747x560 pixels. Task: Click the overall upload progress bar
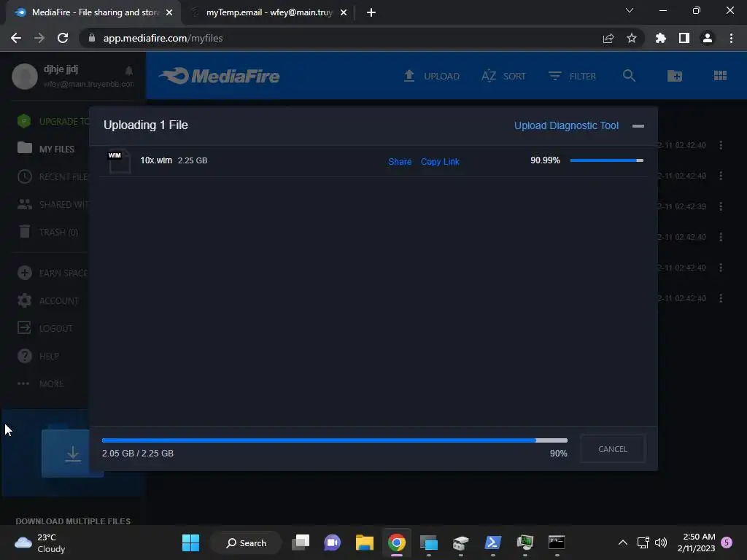click(334, 440)
